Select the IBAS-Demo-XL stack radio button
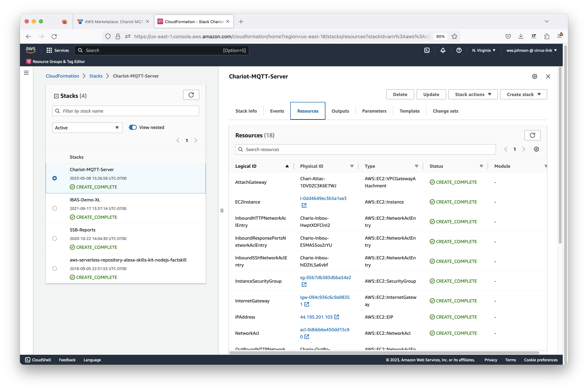Screen dimensions: 588x391 point(54,208)
